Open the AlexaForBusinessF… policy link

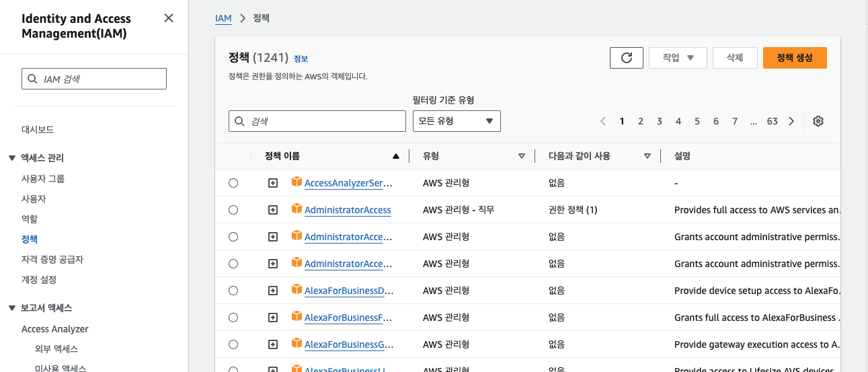pyautogui.click(x=348, y=318)
